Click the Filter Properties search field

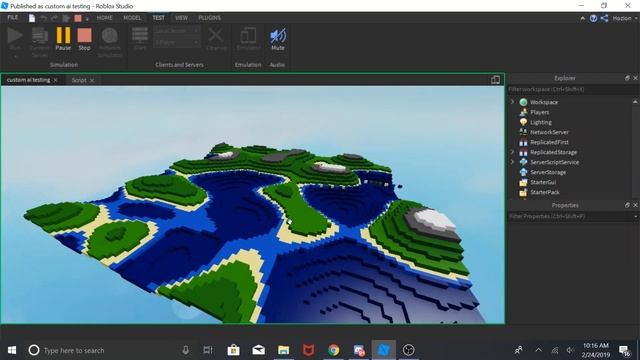click(570, 216)
